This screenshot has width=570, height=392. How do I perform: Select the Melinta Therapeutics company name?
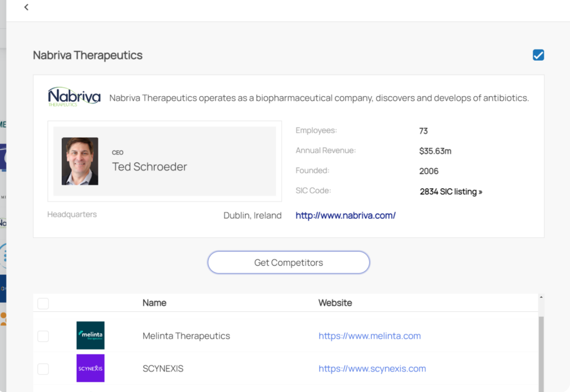point(186,336)
